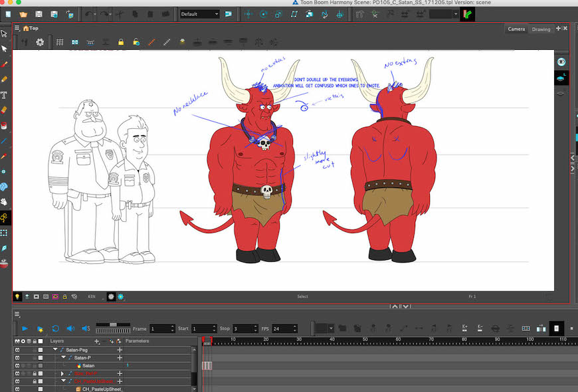
Task: Click the Undo arrow in top toolbar
Action: (x=89, y=15)
